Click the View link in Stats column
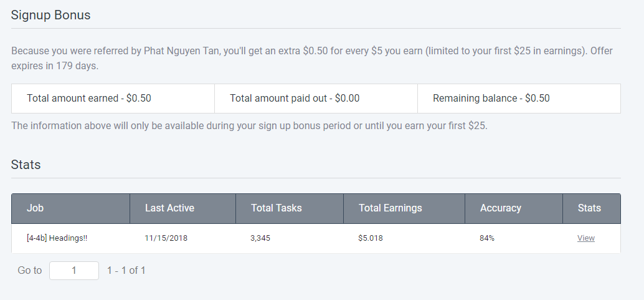Image resolution: width=644 pixels, height=300 pixels. coord(585,238)
